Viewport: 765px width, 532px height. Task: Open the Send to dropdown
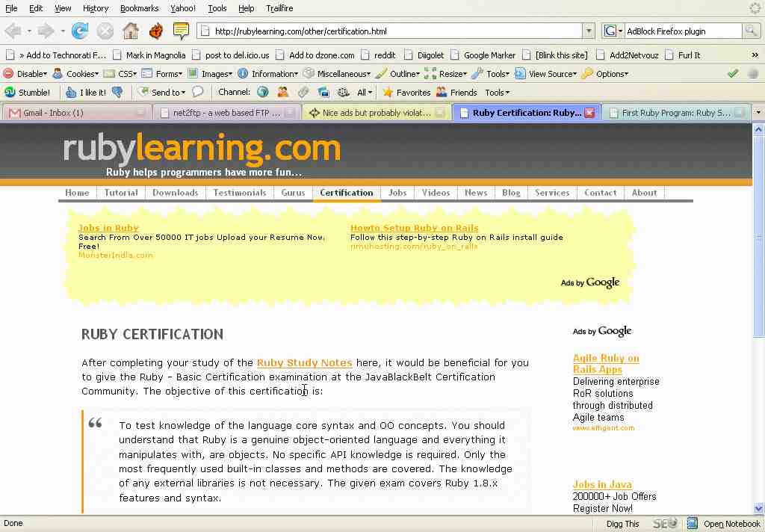162,92
